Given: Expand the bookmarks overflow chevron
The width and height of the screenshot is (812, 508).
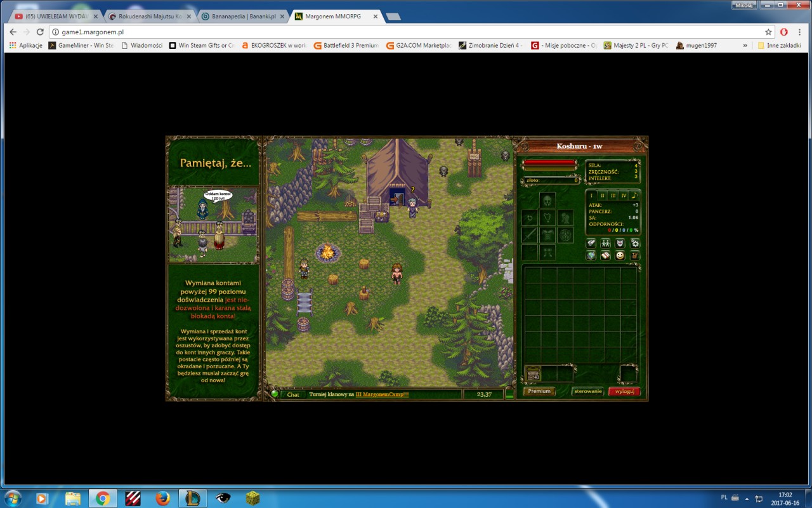Looking at the screenshot, I should click(746, 46).
